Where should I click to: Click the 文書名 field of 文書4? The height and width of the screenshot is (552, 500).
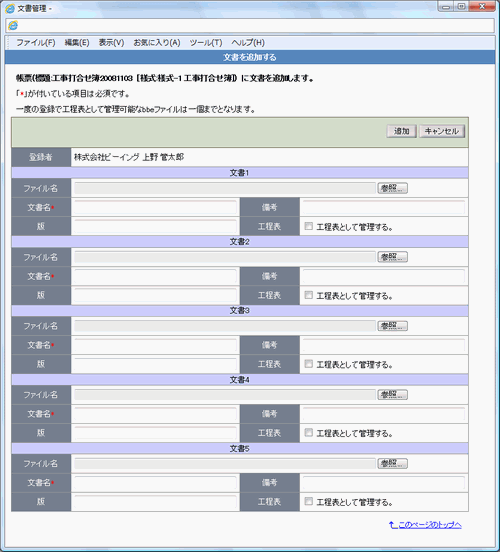click(x=155, y=414)
